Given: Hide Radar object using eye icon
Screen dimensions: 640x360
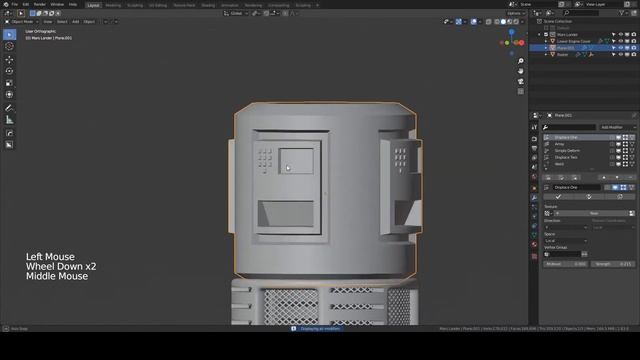Looking at the screenshot, I should click(620, 54).
